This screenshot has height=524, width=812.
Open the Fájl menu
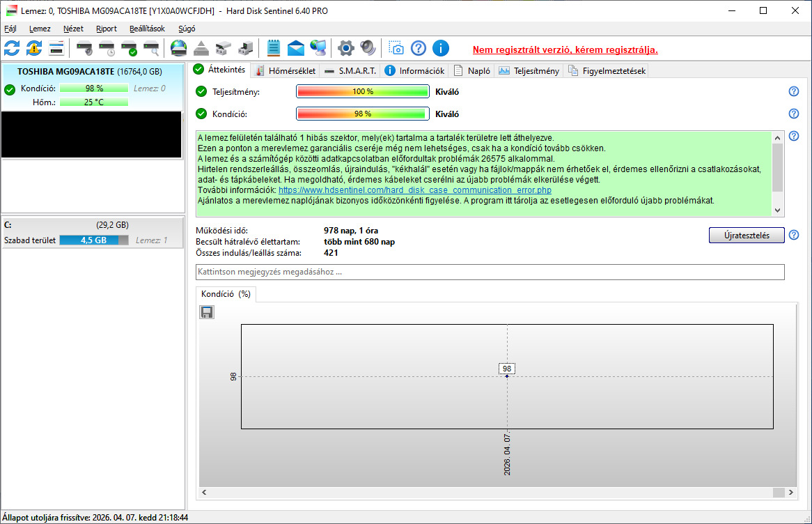click(x=10, y=29)
